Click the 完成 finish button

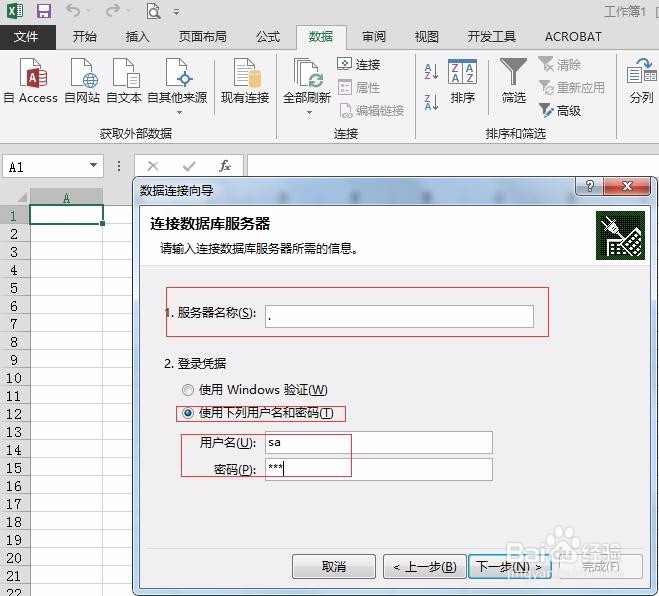(601, 567)
